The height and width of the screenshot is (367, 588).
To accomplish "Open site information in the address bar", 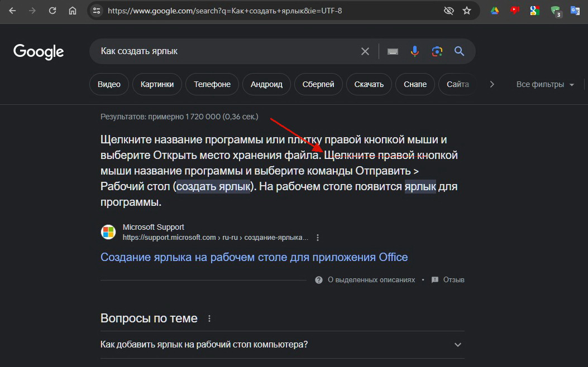I will click(x=97, y=11).
